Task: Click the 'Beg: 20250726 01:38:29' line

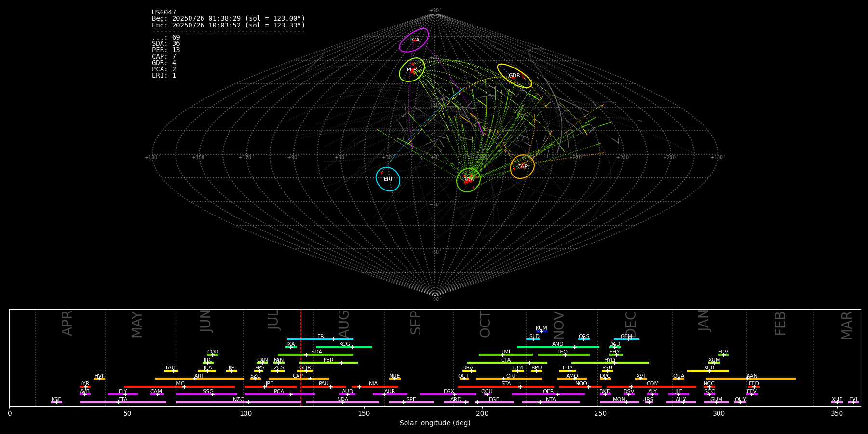Action: (229, 19)
